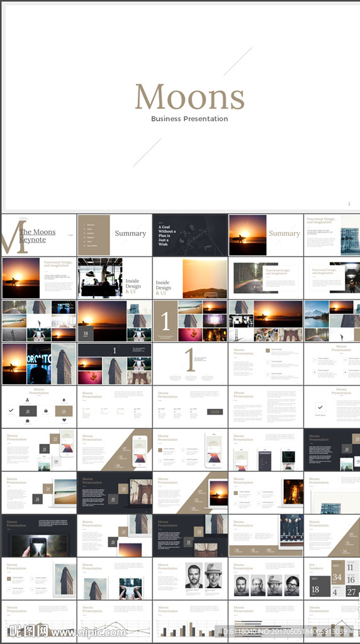Open the Functional Design slide with forest road photo
The image size is (360, 644).
[x=266, y=278]
